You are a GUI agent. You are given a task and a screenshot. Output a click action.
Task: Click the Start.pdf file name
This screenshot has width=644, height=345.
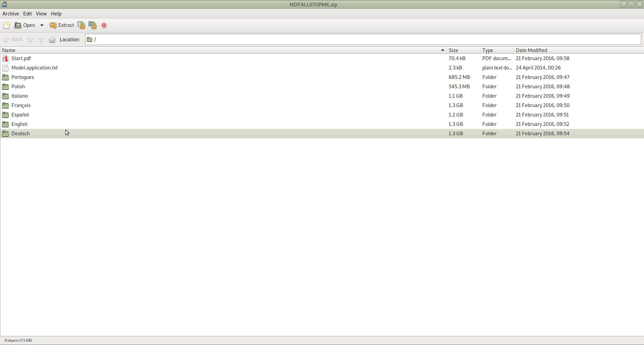pos(21,58)
